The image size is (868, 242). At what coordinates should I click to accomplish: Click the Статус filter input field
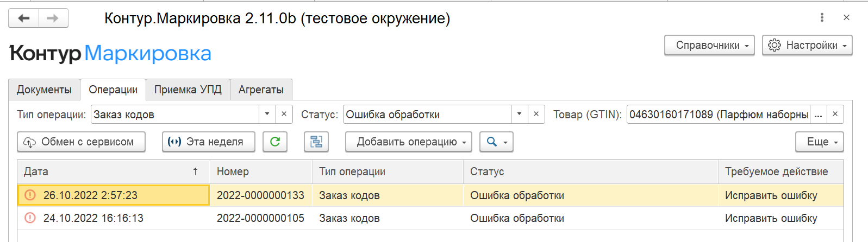pos(427,114)
